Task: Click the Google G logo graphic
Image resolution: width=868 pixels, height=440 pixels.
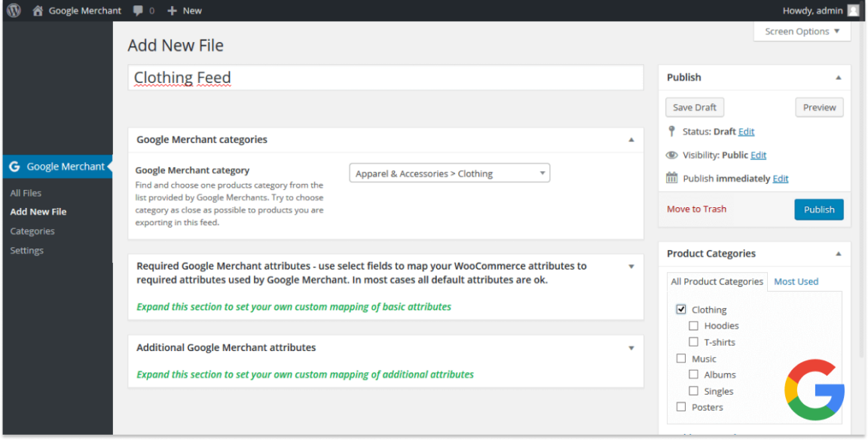Action: coord(815,390)
